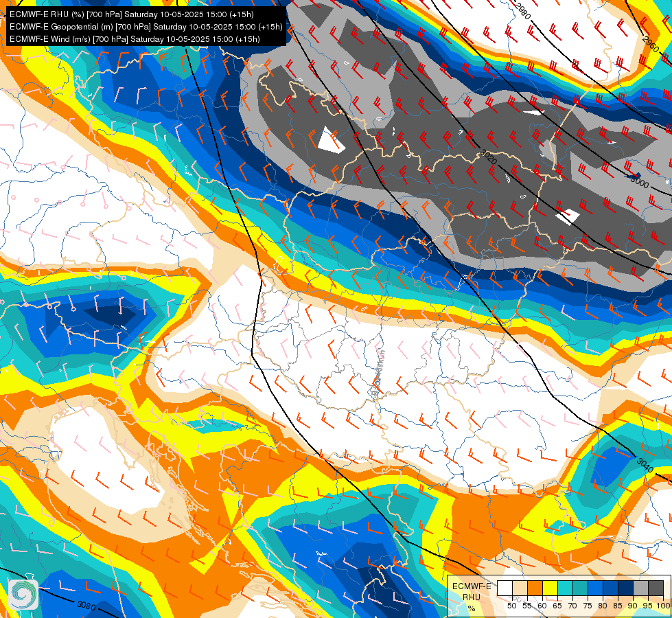This screenshot has height=618, width=672.
Task: Click the legend tick value 100
Action: 663,606
